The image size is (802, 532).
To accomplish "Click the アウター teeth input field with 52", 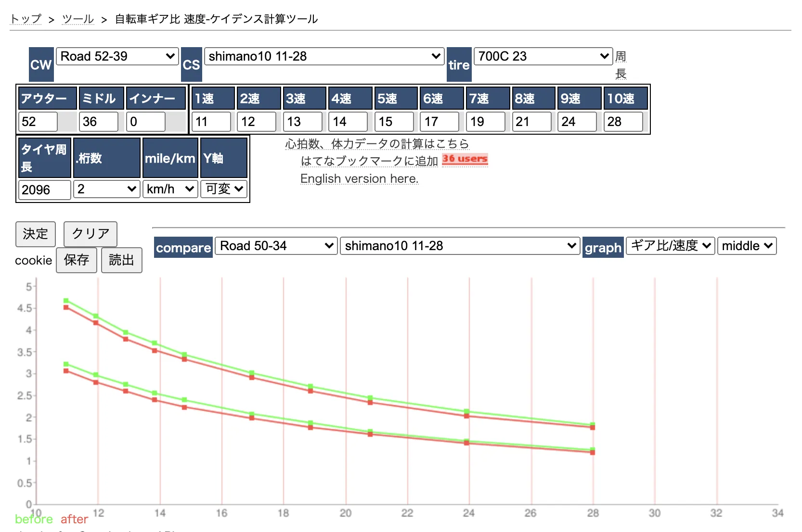I will pos(38,122).
